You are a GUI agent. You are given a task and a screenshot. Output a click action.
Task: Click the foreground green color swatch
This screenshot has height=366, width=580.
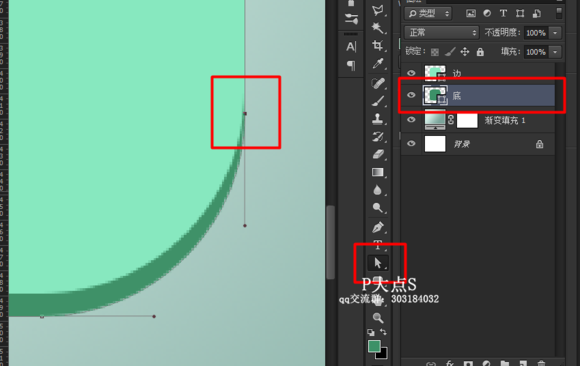pyautogui.click(x=374, y=346)
